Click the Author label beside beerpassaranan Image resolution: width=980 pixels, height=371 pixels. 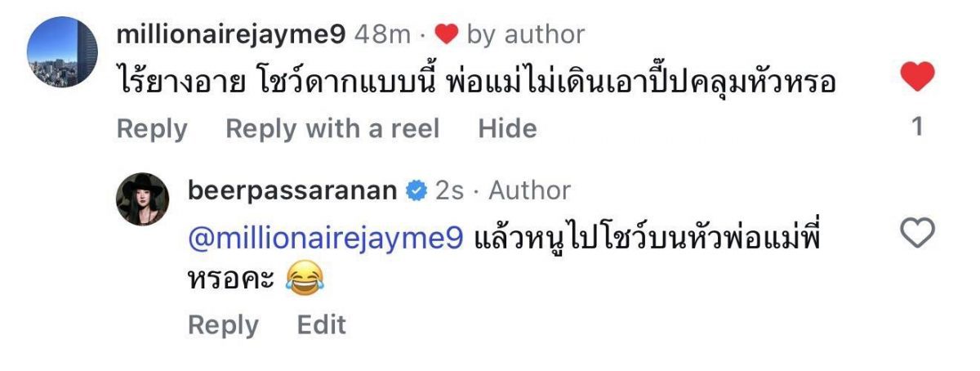pos(530,191)
